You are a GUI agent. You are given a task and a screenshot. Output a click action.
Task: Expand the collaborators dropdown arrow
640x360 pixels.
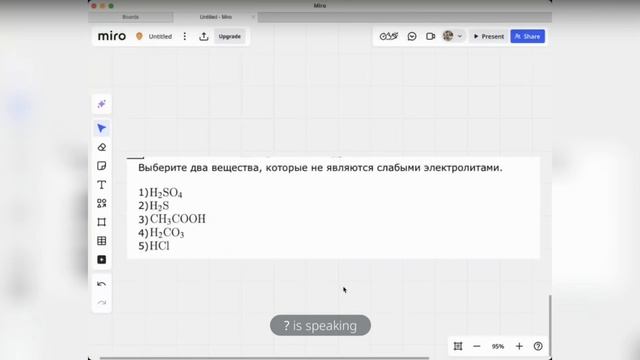point(460,36)
